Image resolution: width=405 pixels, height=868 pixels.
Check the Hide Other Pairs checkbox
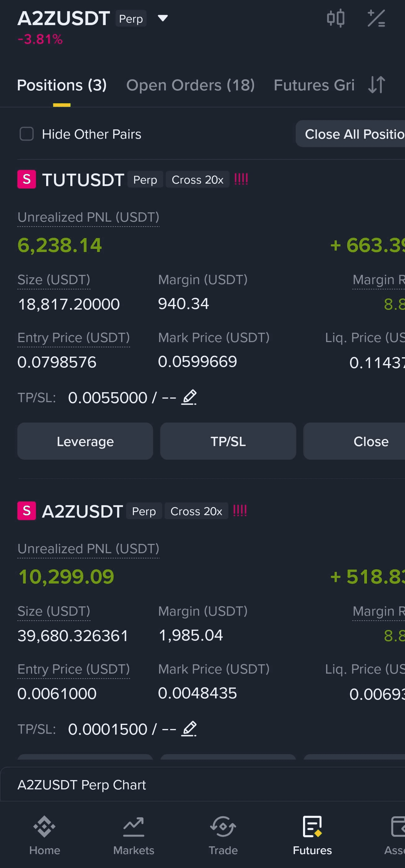[27, 134]
